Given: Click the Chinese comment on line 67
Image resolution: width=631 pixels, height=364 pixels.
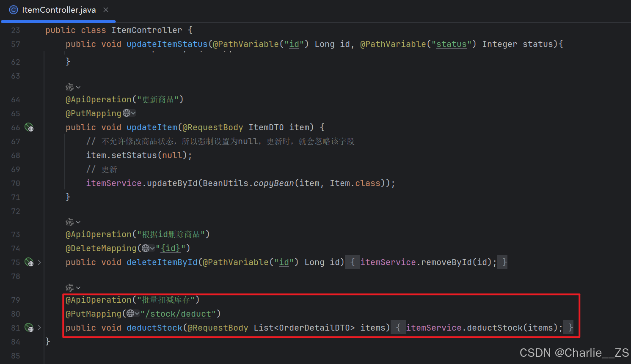Looking at the screenshot, I should (x=220, y=141).
